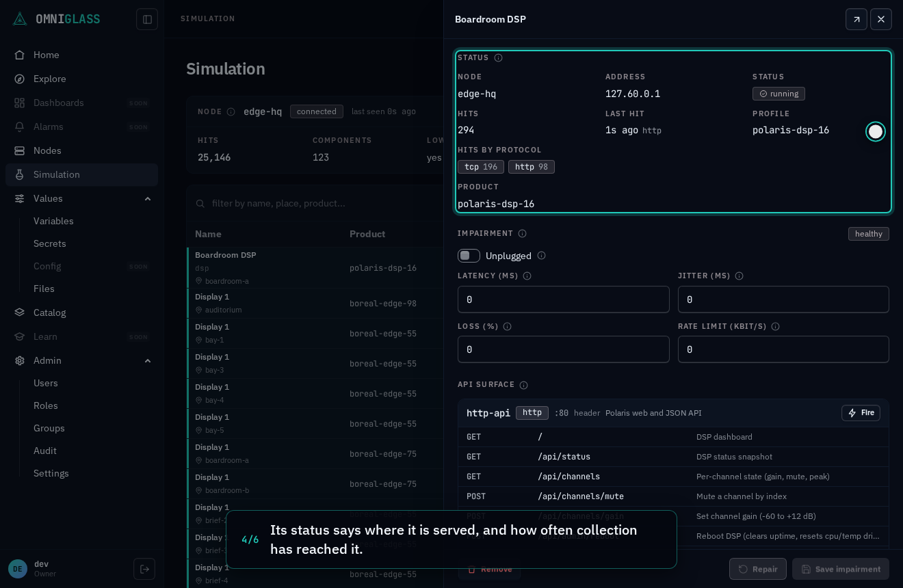Click the OmniGlass logo
This screenshot has width=903, height=588.
pyautogui.click(x=56, y=19)
